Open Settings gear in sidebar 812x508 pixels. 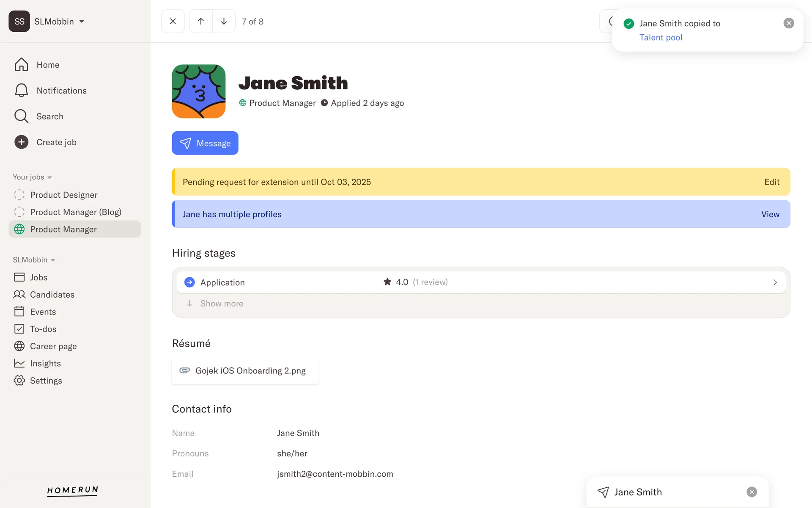tap(19, 381)
